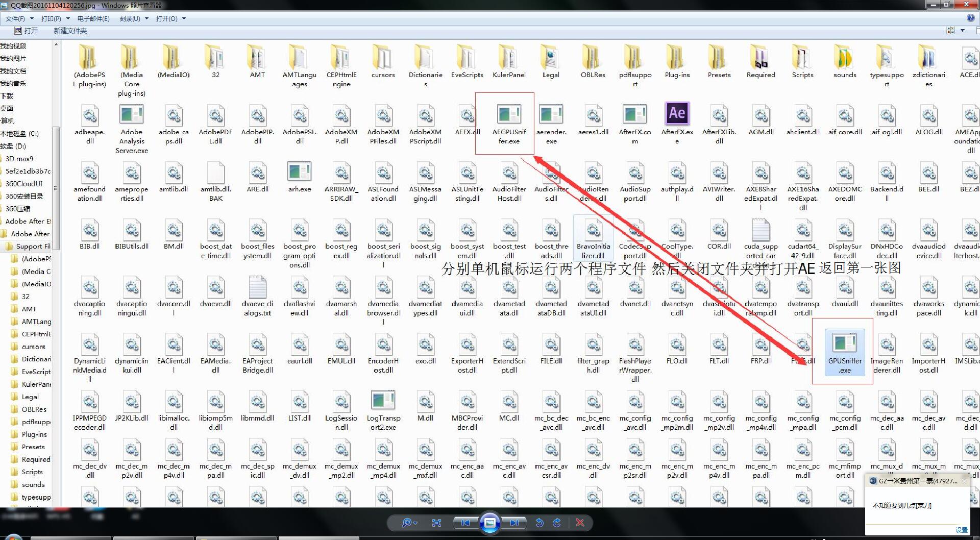The width and height of the screenshot is (980, 540).
Task: Click the AEGPUSniffer.exe file icon
Action: point(509,114)
